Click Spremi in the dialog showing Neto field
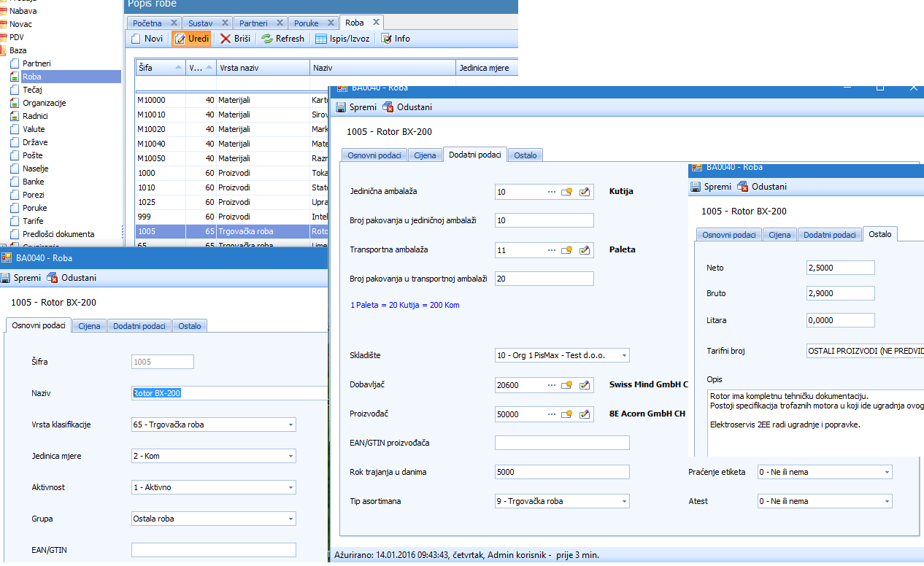This screenshot has height=566, width=924. [x=711, y=187]
